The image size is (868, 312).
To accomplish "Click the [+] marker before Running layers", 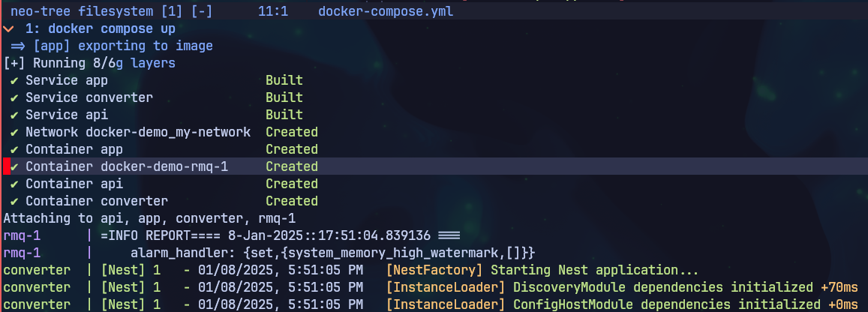I will [x=14, y=64].
